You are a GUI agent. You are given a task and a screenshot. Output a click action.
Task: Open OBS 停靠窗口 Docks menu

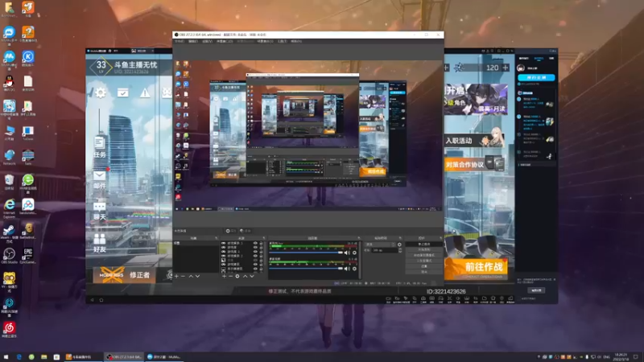(225, 42)
